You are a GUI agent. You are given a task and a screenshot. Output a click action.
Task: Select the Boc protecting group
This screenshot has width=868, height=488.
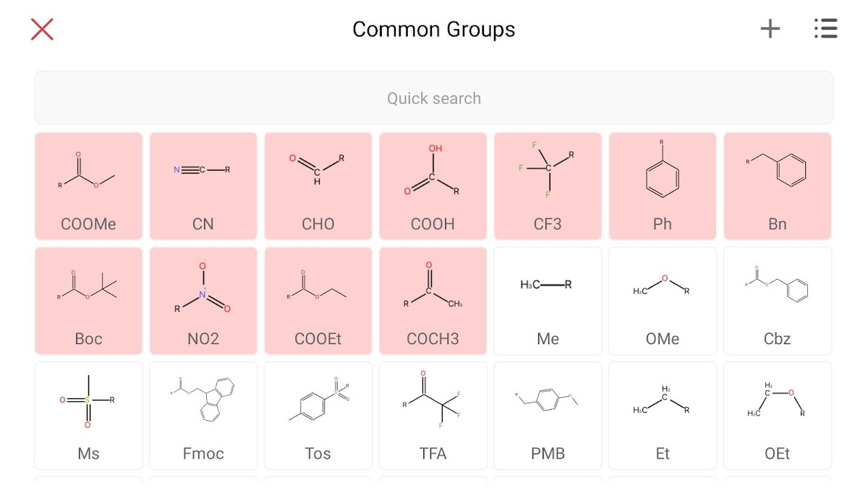click(88, 301)
